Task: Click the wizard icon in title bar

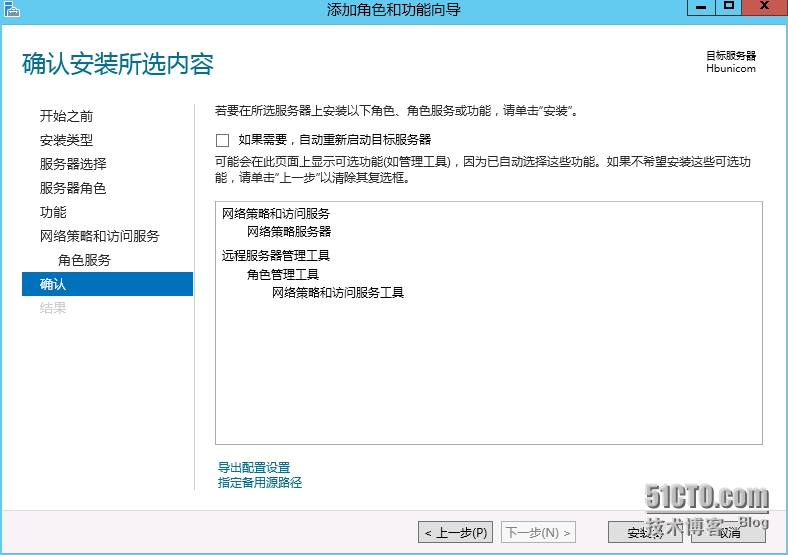Action: tap(11, 10)
